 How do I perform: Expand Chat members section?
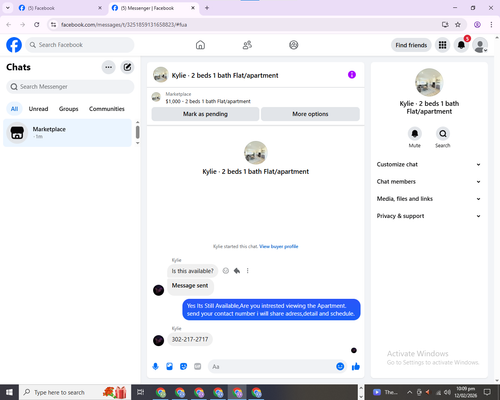pos(429,182)
